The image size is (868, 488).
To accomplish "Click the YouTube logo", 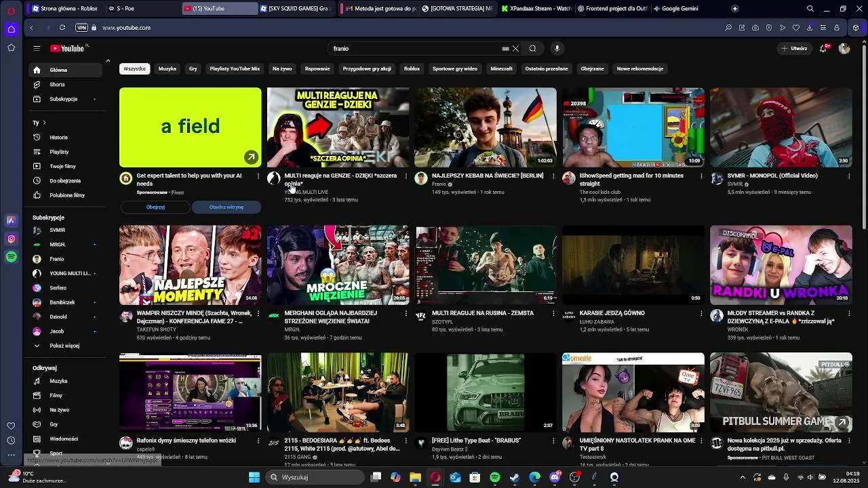I will point(68,48).
